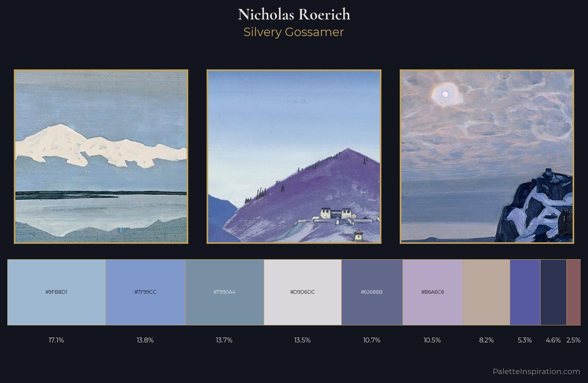
Task: Select the #B6A6C6 lavender swatch
Action: tap(433, 292)
